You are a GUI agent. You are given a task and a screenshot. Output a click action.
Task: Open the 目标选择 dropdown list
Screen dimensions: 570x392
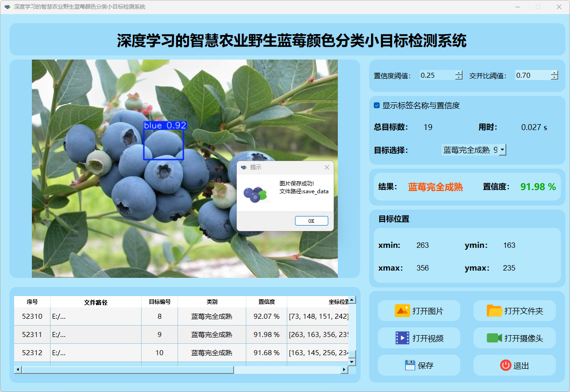tap(503, 150)
